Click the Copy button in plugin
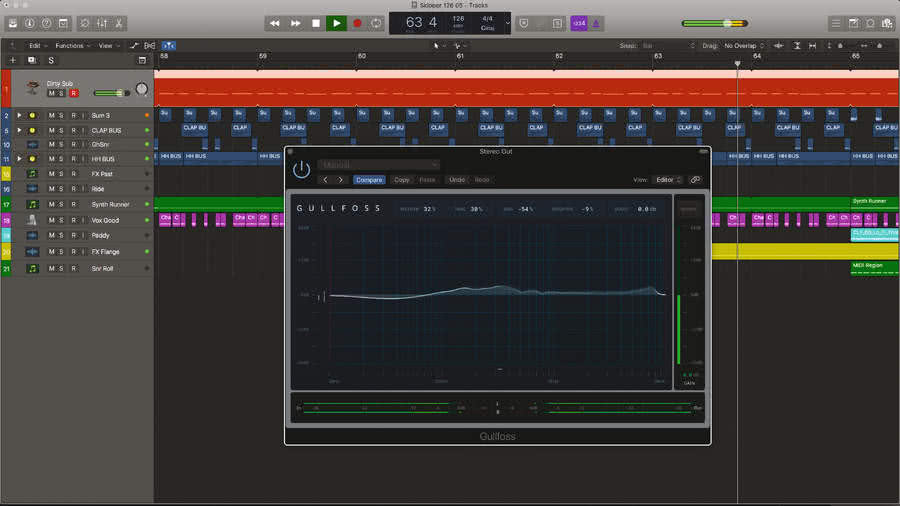The width and height of the screenshot is (900, 506). (x=402, y=180)
